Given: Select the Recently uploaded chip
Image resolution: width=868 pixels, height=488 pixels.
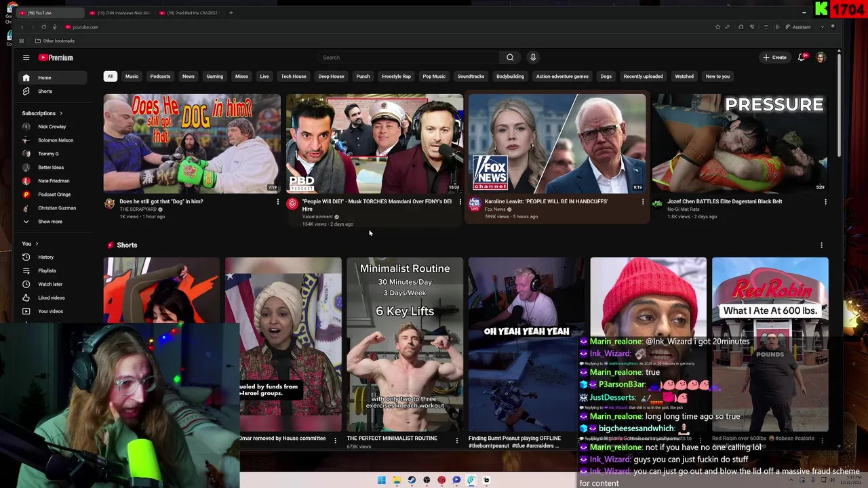Looking at the screenshot, I should point(643,77).
